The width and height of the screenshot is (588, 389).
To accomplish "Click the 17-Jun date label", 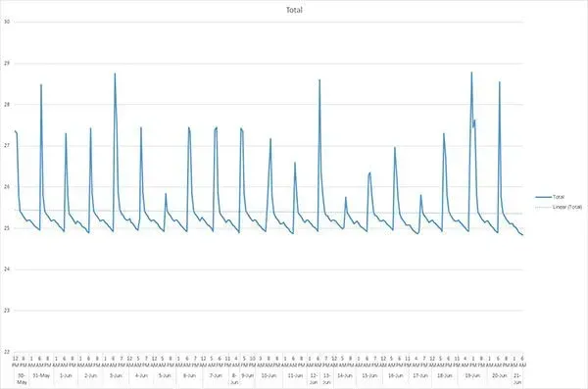I will point(420,375).
